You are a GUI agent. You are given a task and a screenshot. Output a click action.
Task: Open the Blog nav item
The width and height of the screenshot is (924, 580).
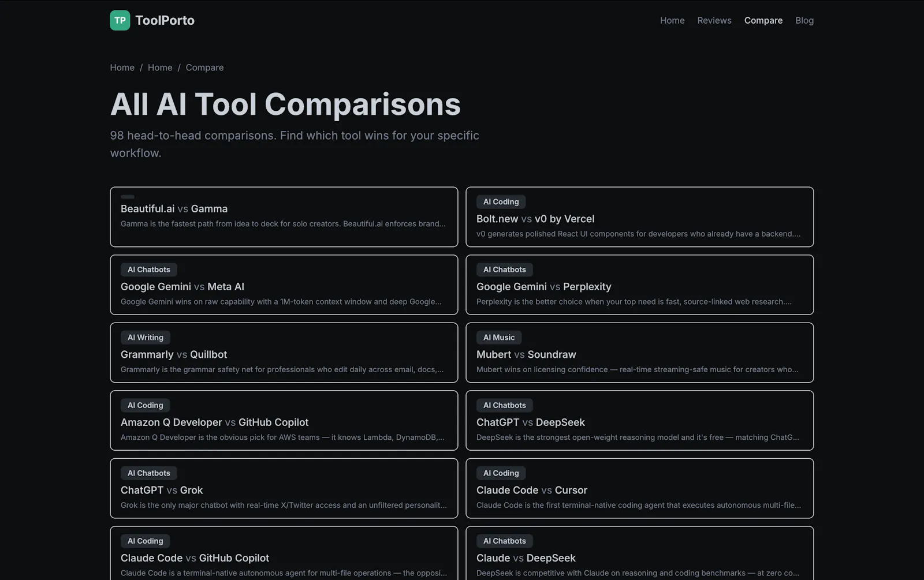pyautogui.click(x=804, y=20)
